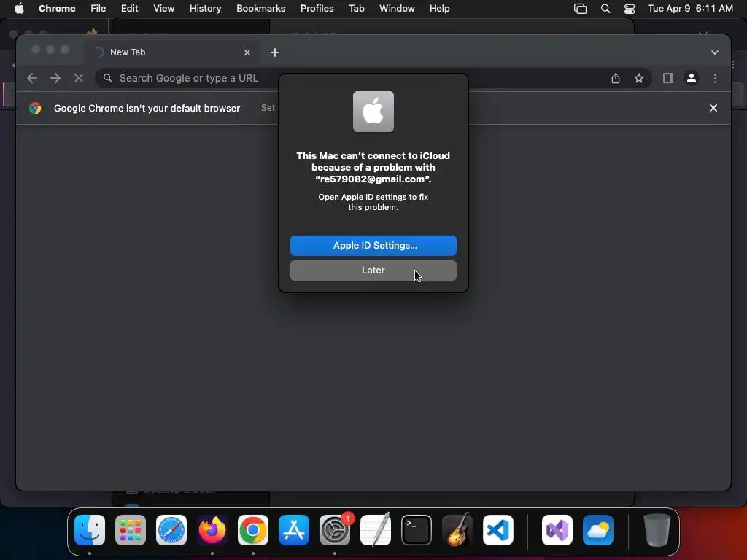
Task: Open TextEdit from the Dock
Action: tap(376, 530)
